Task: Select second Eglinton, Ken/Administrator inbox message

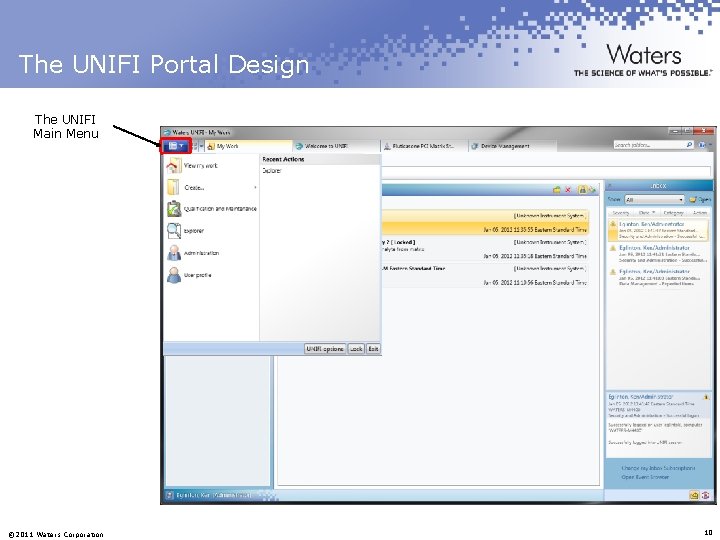Action: click(x=658, y=253)
